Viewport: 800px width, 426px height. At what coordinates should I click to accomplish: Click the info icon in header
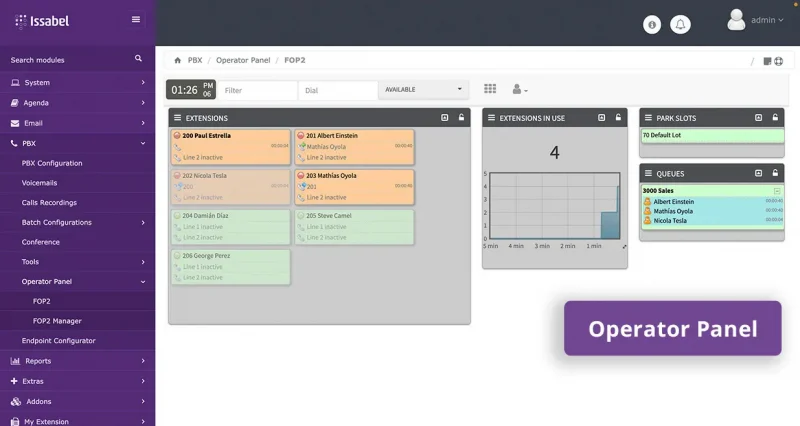pos(652,24)
